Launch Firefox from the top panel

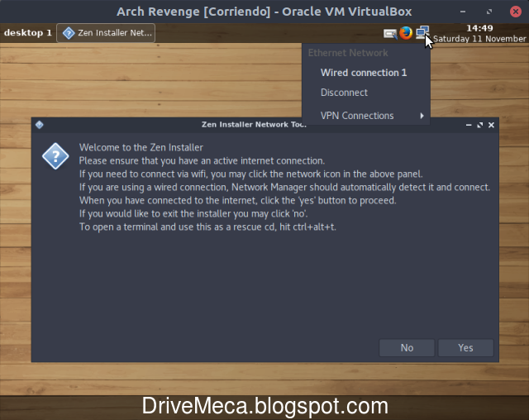[x=406, y=33]
